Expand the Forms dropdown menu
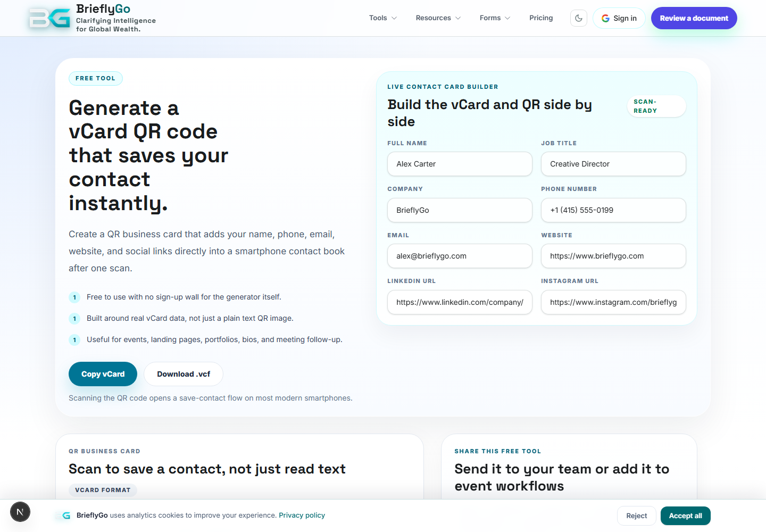The image size is (766, 532). [495, 18]
